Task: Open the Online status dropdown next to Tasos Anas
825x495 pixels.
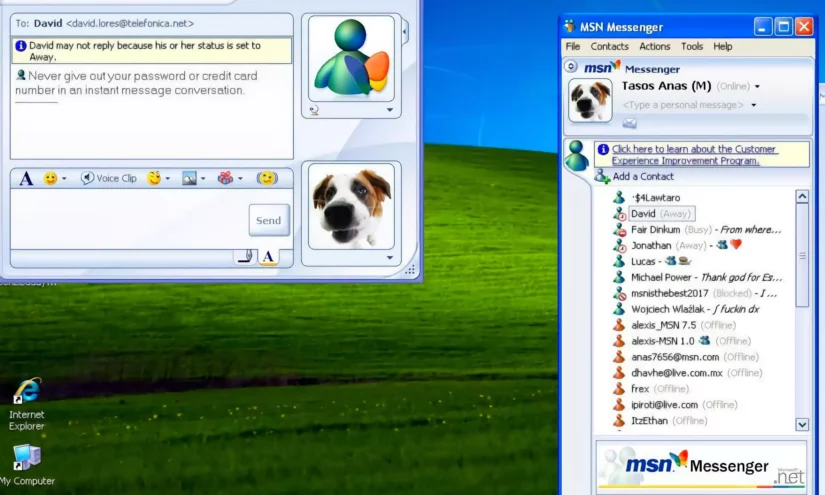Action: tap(757, 86)
